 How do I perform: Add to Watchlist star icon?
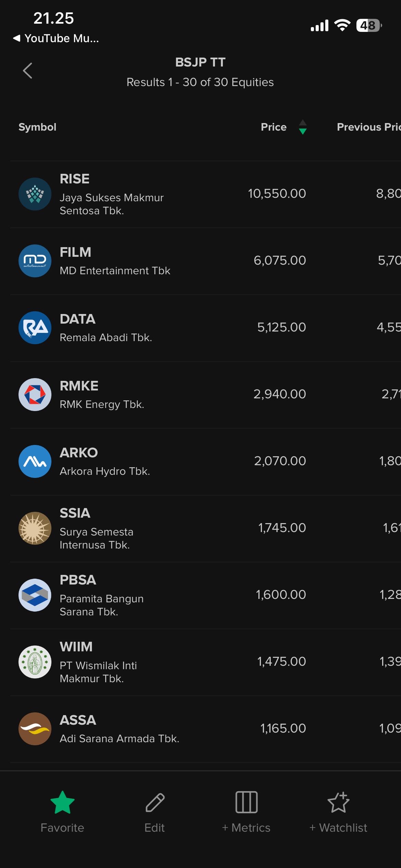click(338, 803)
